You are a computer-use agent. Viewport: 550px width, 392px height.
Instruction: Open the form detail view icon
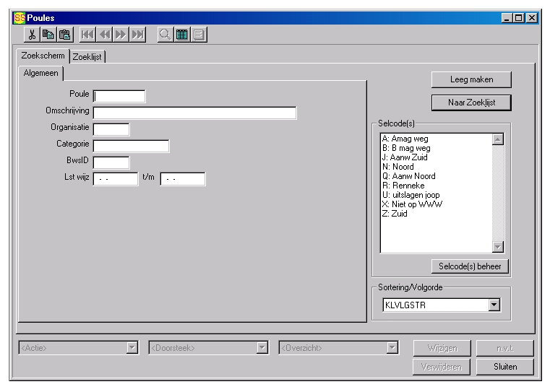click(x=197, y=35)
